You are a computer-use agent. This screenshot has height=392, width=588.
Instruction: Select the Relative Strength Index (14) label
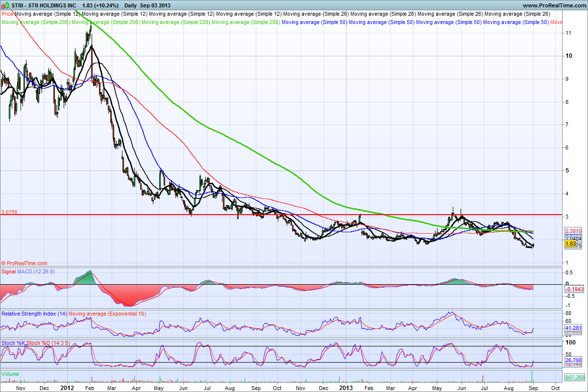34,313
